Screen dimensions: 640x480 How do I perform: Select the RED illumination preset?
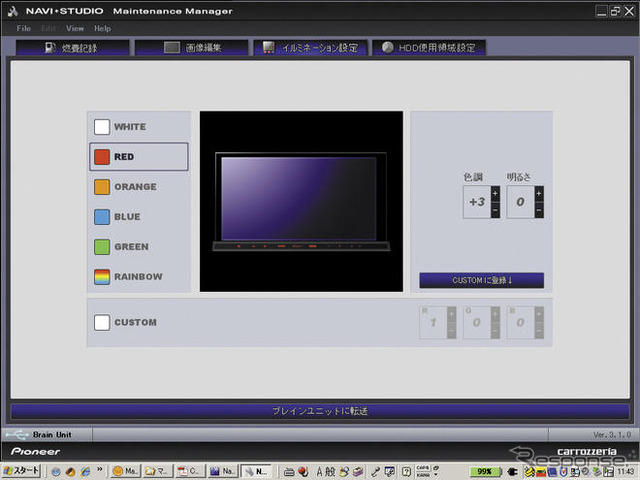tap(139, 157)
